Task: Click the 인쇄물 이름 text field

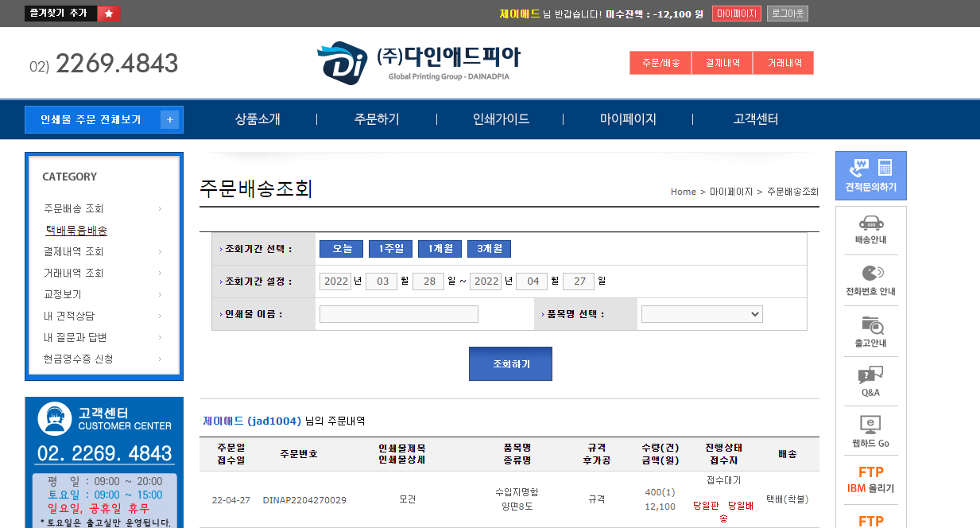Action: point(399,314)
